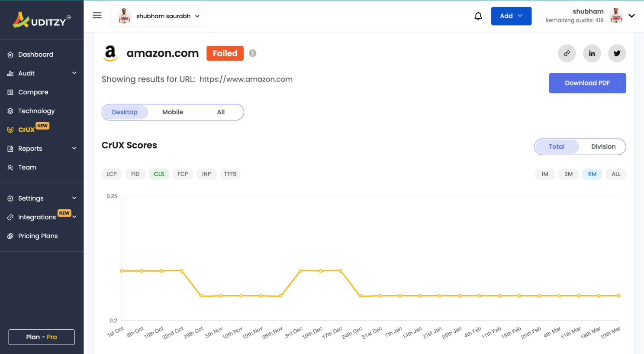Viewport: 644px width, 354px height.
Task: Expand the Audit submenu chevron
Action: click(x=74, y=73)
